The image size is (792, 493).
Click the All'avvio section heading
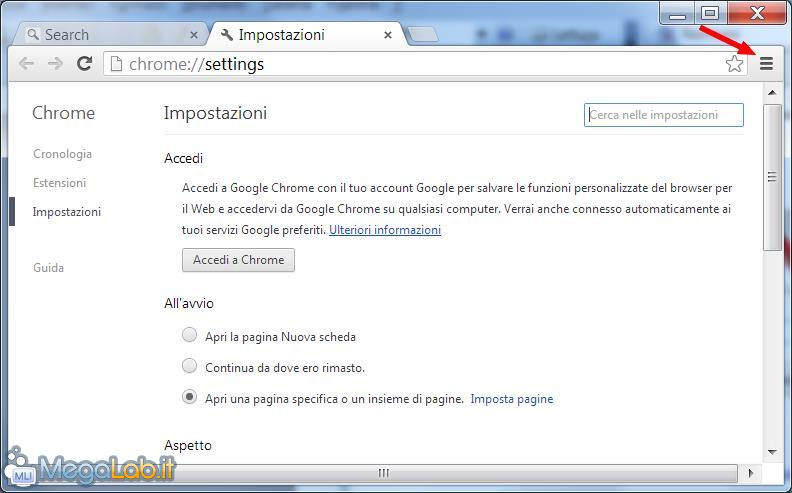tap(189, 304)
